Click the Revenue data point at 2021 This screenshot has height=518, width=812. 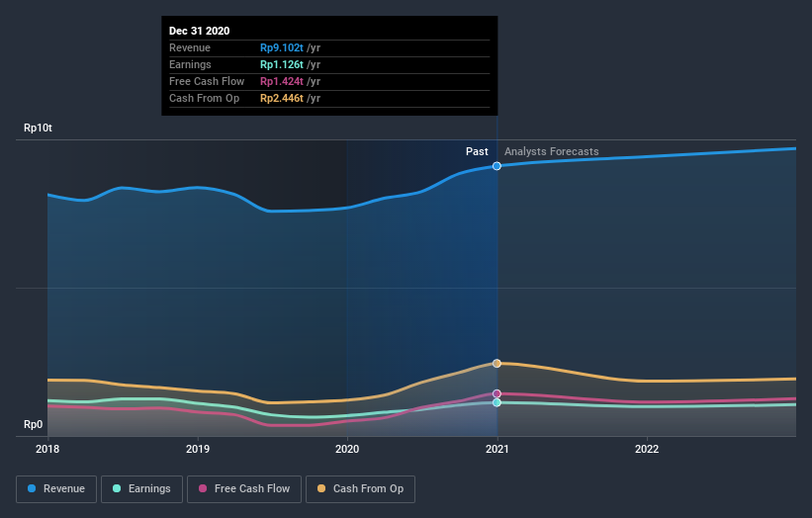(496, 166)
